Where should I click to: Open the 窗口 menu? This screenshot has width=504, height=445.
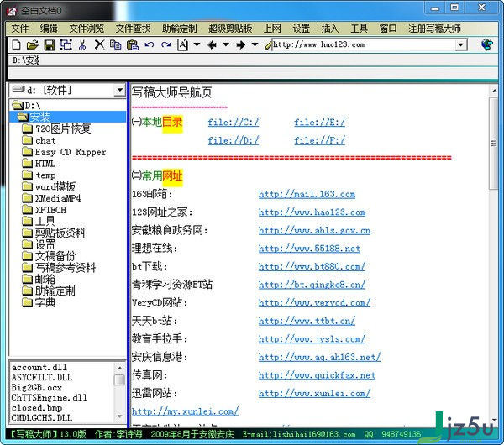pyautogui.click(x=388, y=29)
